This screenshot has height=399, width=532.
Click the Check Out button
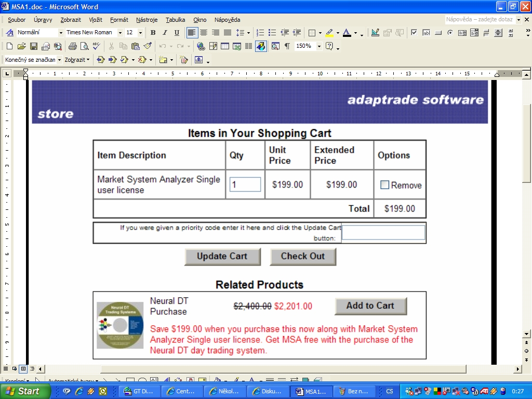303,257
